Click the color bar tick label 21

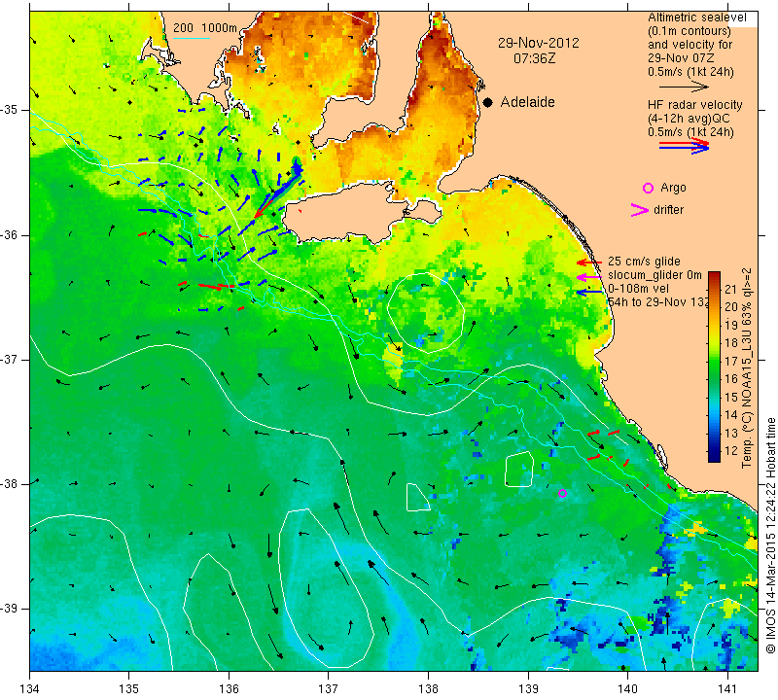click(731, 289)
